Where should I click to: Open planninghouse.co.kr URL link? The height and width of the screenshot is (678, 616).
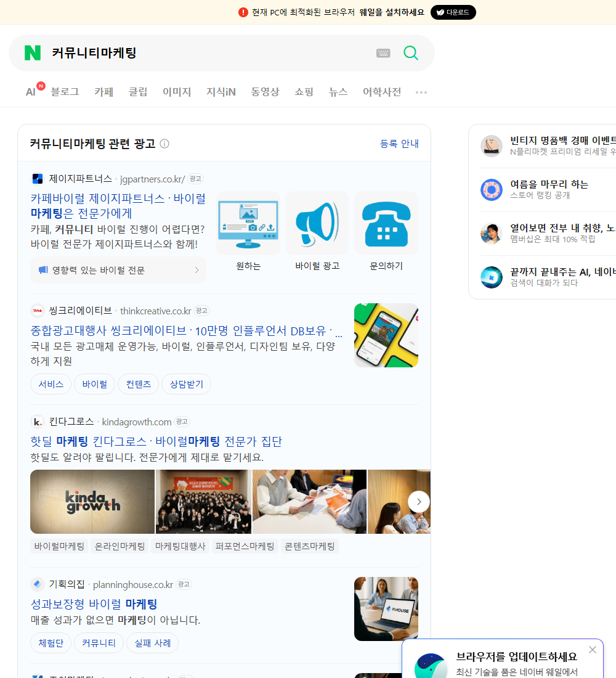pyautogui.click(x=133, y=584)
